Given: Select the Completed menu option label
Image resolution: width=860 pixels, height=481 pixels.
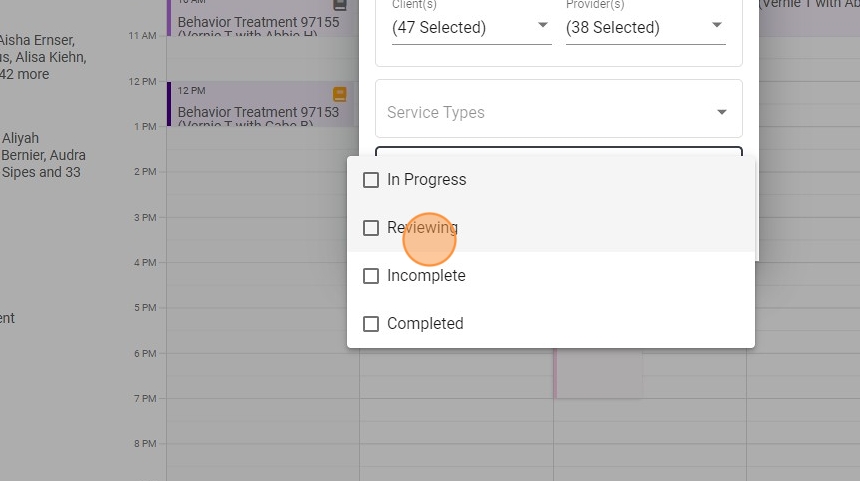Looking at the screenshot, I should click(425, 324).
